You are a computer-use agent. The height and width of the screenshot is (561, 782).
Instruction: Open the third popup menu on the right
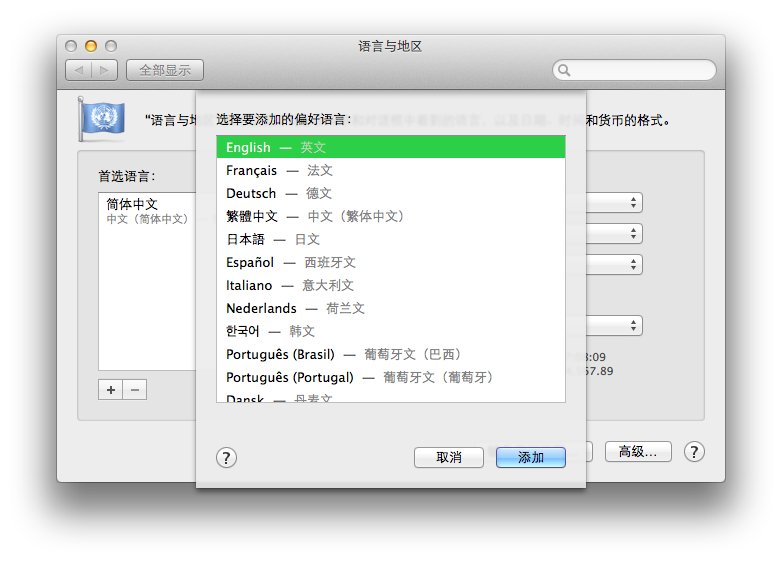[614, 264]
